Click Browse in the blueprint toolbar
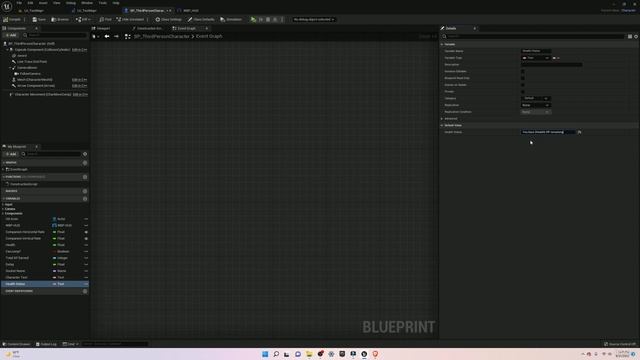 (x=60, y=19)
